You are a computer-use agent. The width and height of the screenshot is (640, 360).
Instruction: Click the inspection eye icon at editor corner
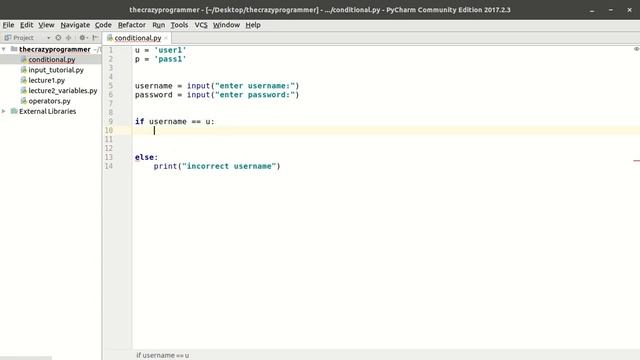click(636, 49)
